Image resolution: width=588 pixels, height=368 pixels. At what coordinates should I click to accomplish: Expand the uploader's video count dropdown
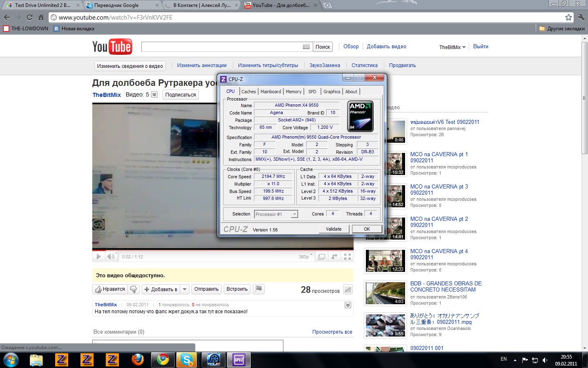click(x=154, y=94)
